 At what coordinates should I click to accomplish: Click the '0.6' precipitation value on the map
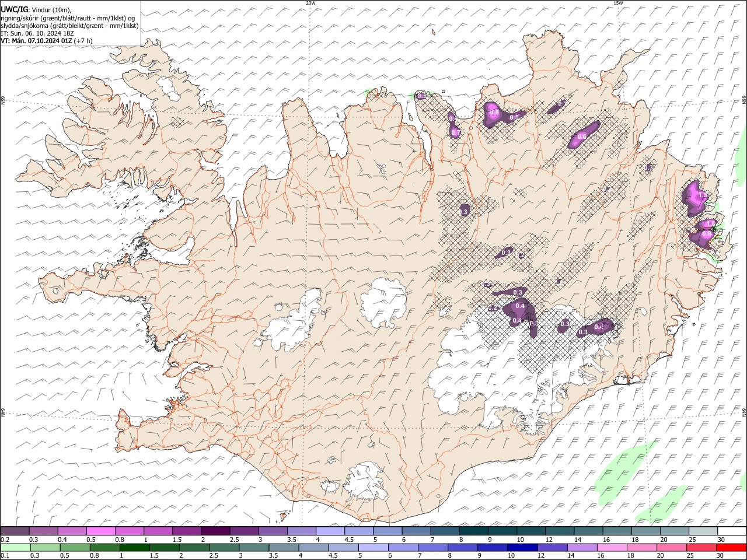(581, 136)
